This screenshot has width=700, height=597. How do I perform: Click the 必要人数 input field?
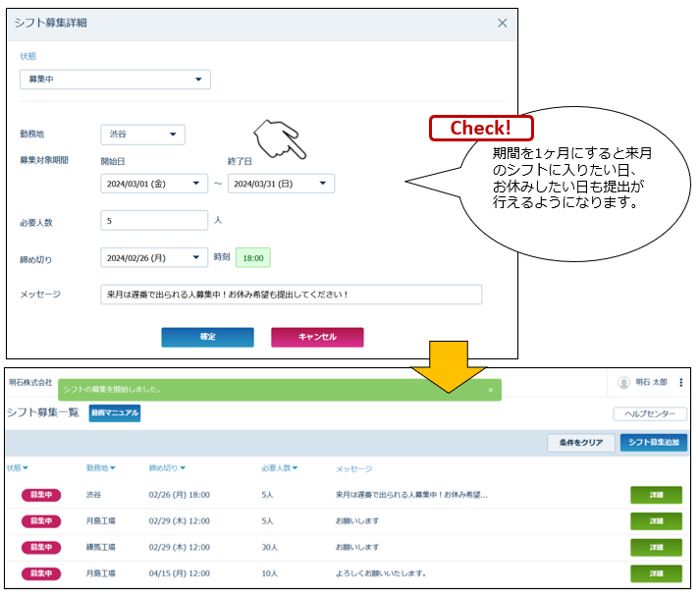click(x=154, y=221)
